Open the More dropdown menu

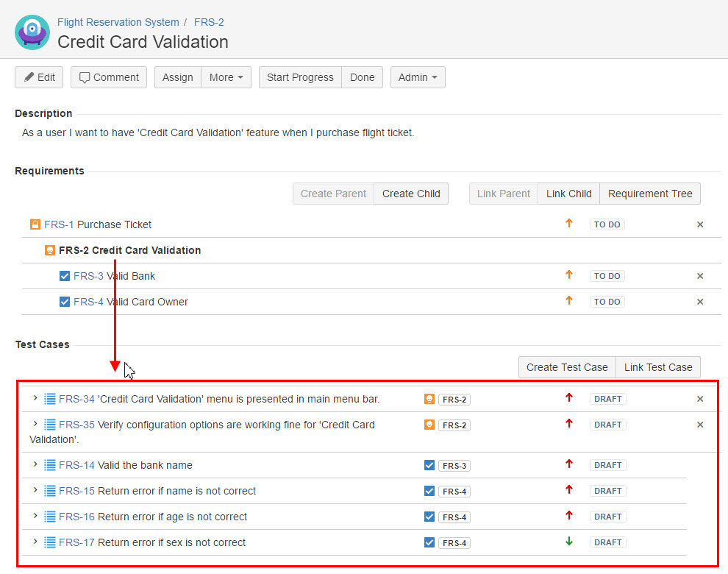pyautogui.click(x=226, y=77)
